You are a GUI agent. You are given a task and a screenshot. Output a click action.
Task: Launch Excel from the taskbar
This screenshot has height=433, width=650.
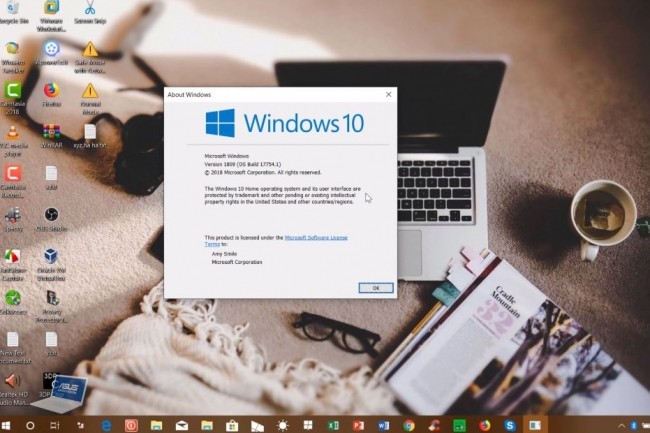tap(333, 425)
